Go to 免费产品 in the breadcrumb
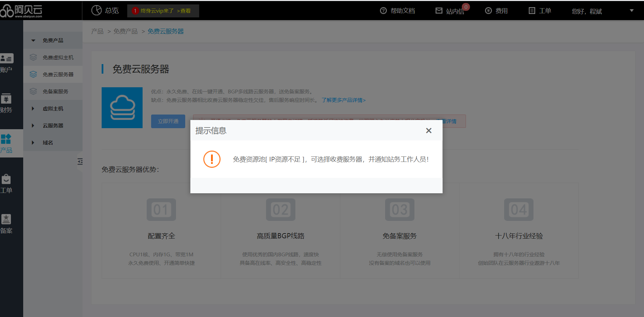This screenshot has width=644, height=317. tap(126, 31)
